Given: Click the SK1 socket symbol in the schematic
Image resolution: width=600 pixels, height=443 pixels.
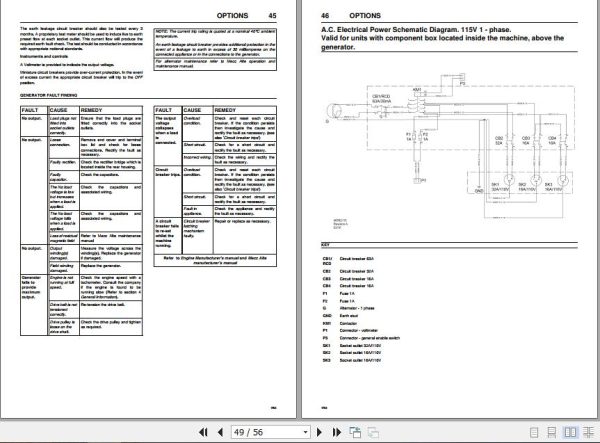Looking at the screenshot, I should 509,179.
